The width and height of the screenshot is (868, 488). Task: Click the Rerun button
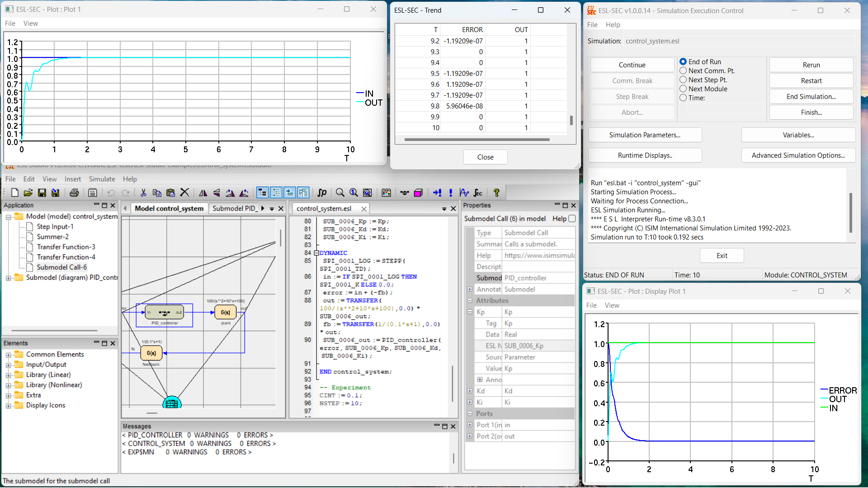[x=811, y=65]
